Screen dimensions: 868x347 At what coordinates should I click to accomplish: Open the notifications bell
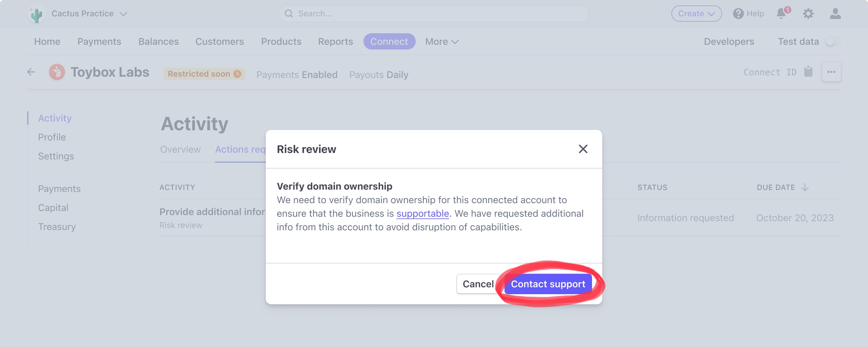[781, 14]
